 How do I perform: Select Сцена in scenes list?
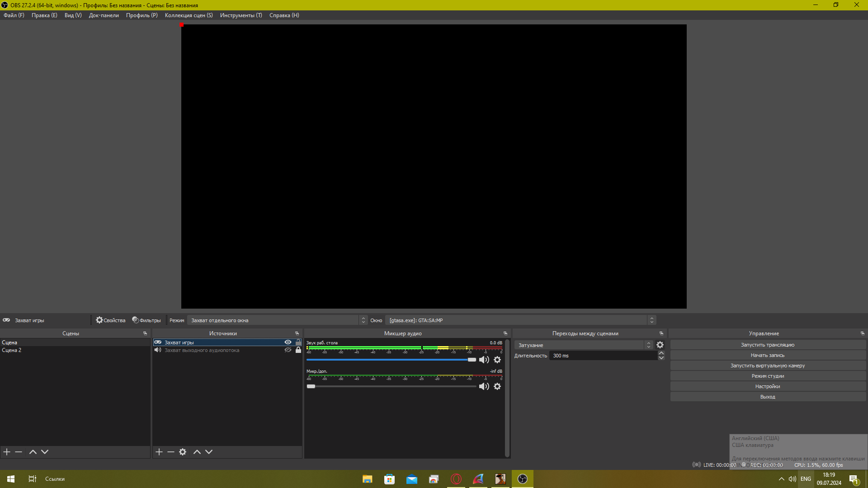coord(75,343)
